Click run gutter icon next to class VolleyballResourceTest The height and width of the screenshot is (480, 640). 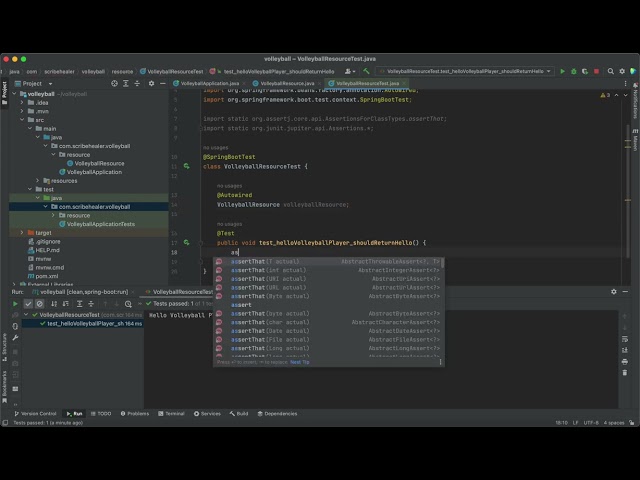point(187,166)
